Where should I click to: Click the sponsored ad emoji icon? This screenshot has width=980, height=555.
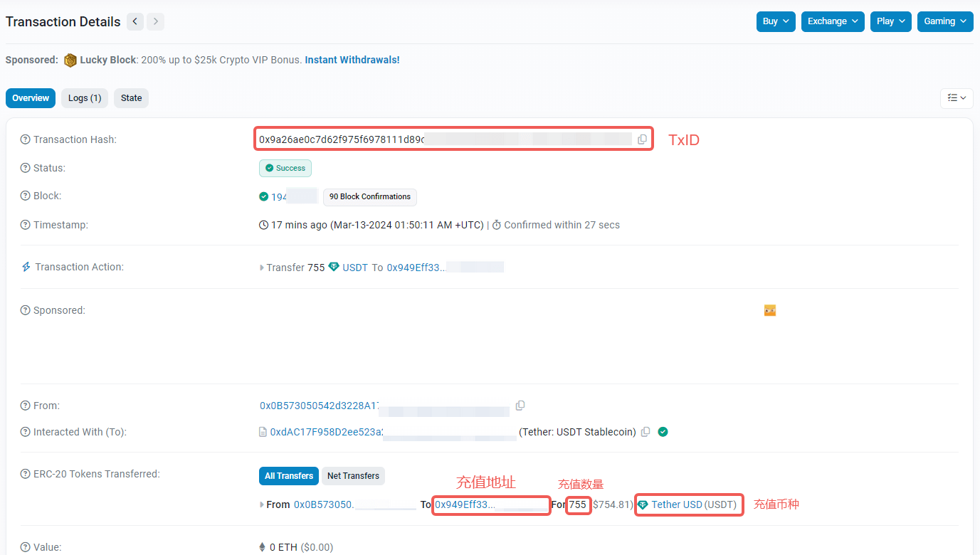769,310
